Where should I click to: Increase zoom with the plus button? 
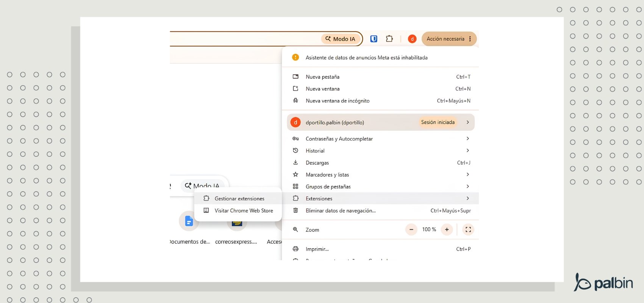[447, 230]
